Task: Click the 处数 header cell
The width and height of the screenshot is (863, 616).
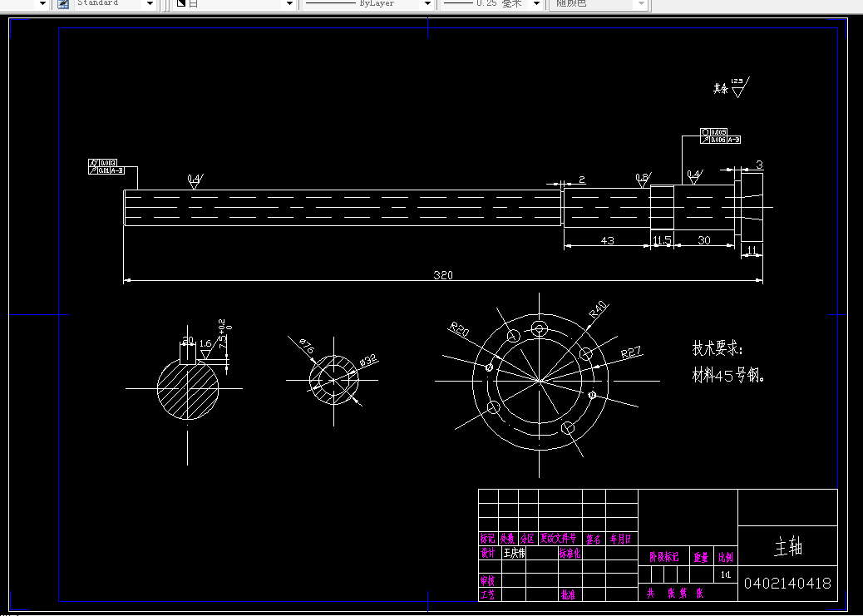Action: tap(507, 539)
